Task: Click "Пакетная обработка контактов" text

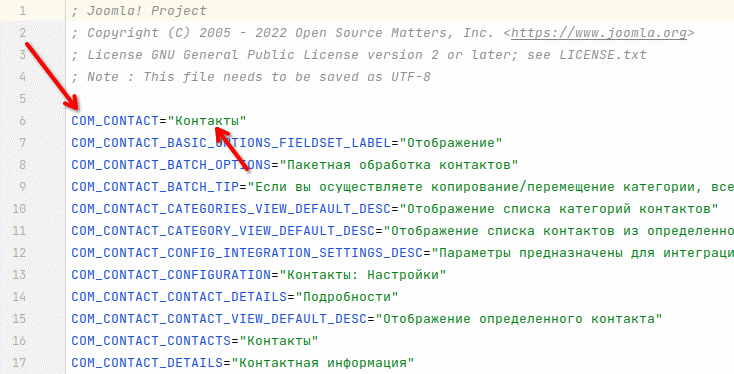Action: click(x=399, y=165)
